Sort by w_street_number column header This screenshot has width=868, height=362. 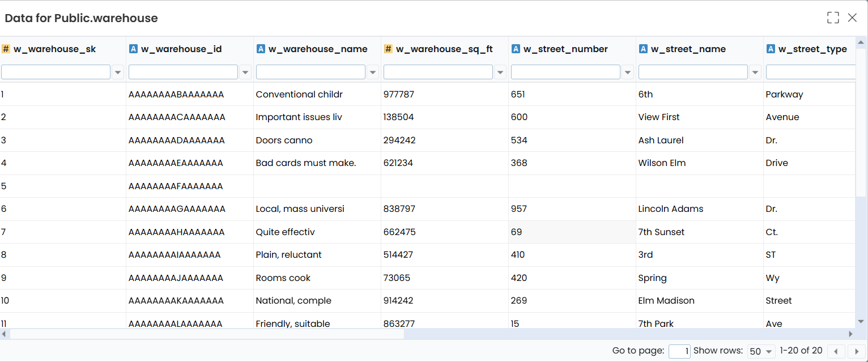pyautogui.click(x=565, y=49)
